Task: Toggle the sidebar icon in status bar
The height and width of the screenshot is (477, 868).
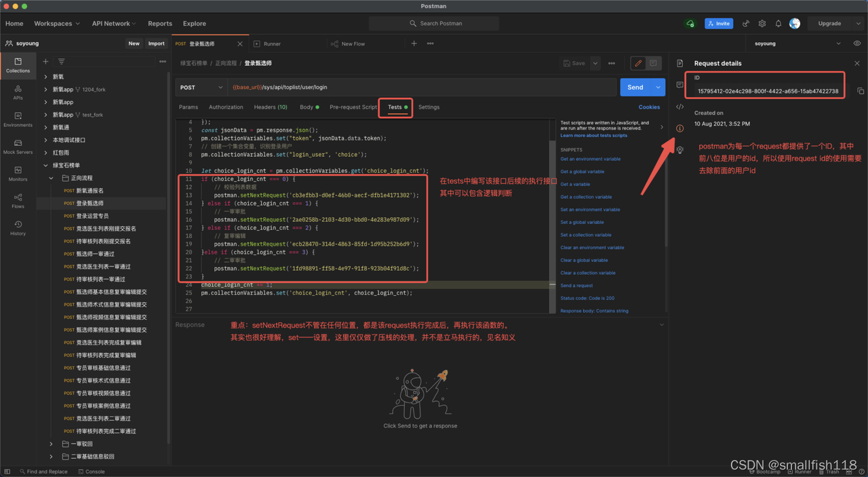Action: click(x=7, y=471)
